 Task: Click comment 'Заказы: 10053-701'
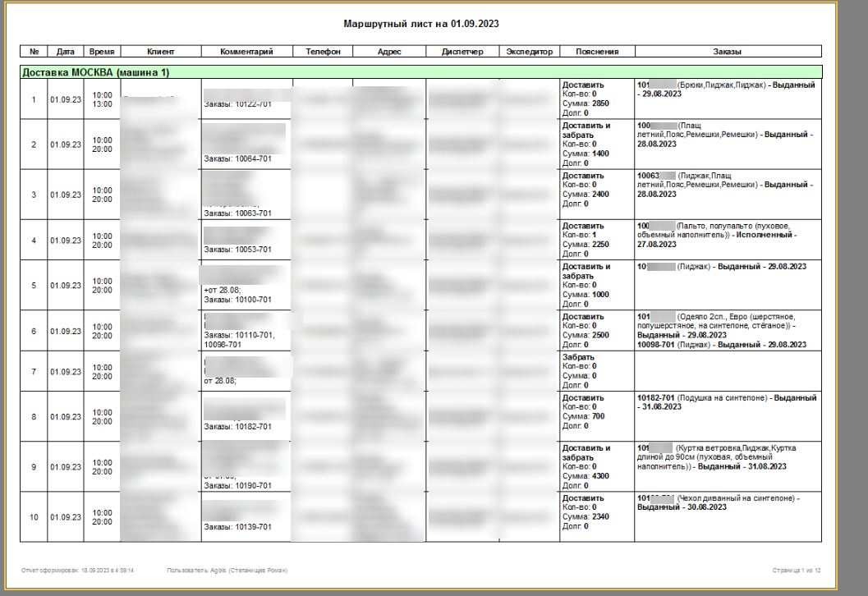[237, 250]
